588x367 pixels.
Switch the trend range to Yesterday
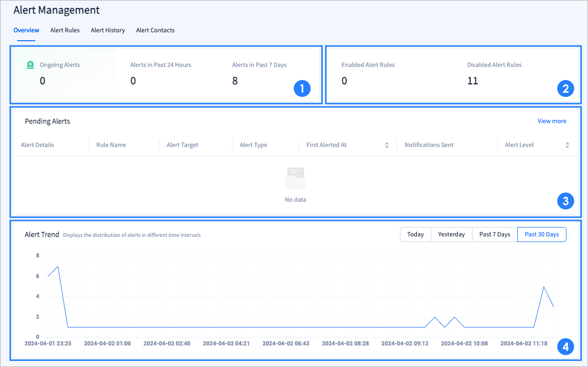coord(451,235)
